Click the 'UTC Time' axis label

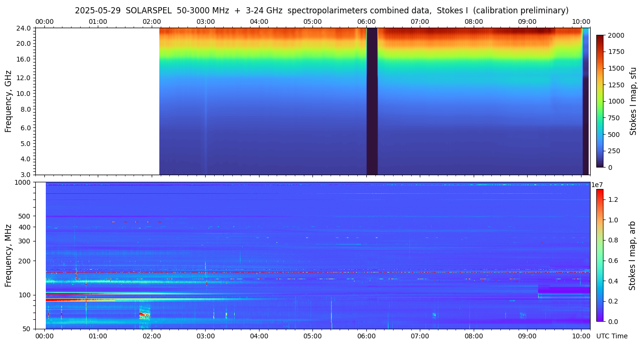tap(612, 336)
